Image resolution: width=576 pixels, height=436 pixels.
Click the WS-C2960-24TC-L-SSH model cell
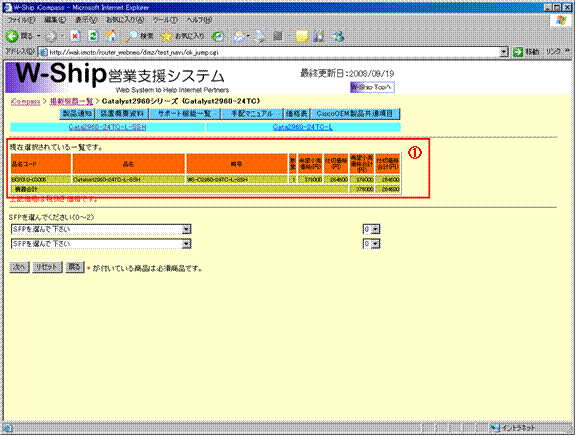pyautogui.click(x=237, y=179)
